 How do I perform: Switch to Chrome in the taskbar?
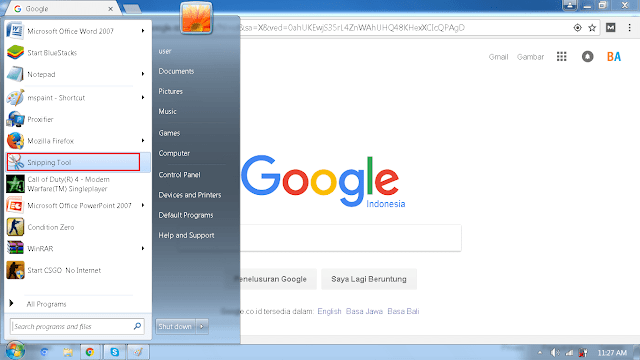point(90,352)
